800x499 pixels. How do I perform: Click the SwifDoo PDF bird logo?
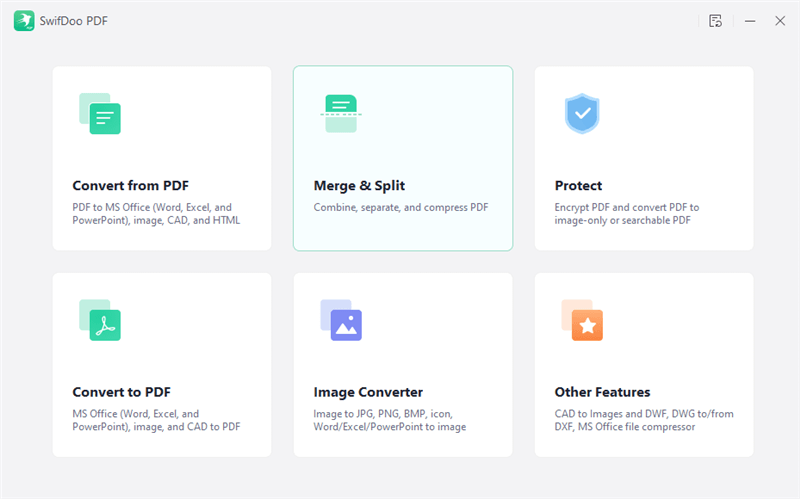click(x=24, y=21)
